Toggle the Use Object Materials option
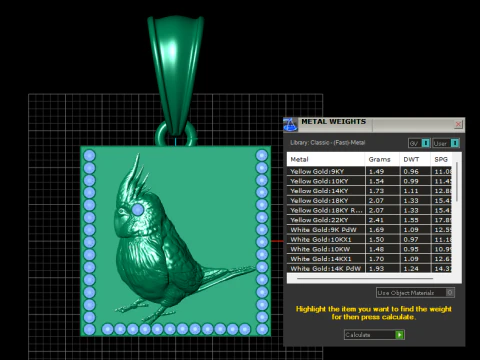 [x=415, y=293]
